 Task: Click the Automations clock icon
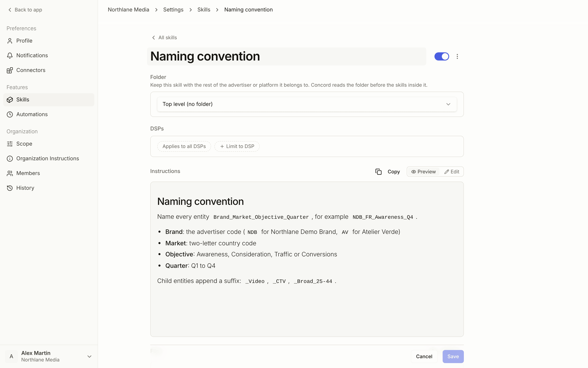click(x=10, y=114)
